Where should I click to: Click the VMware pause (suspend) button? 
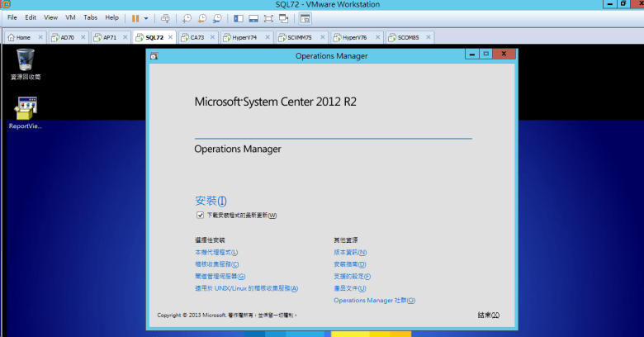[135, 17]
